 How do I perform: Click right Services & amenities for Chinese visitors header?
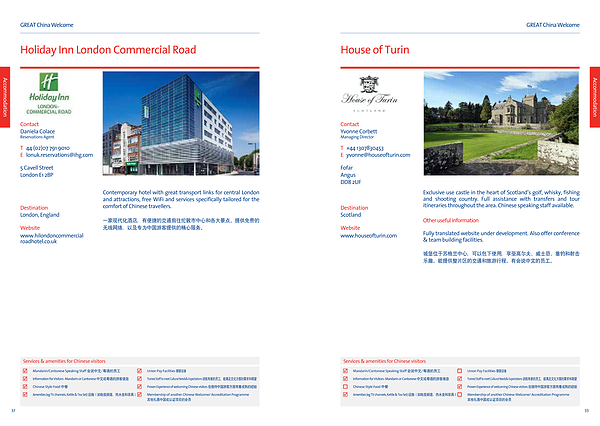point(385,361)
